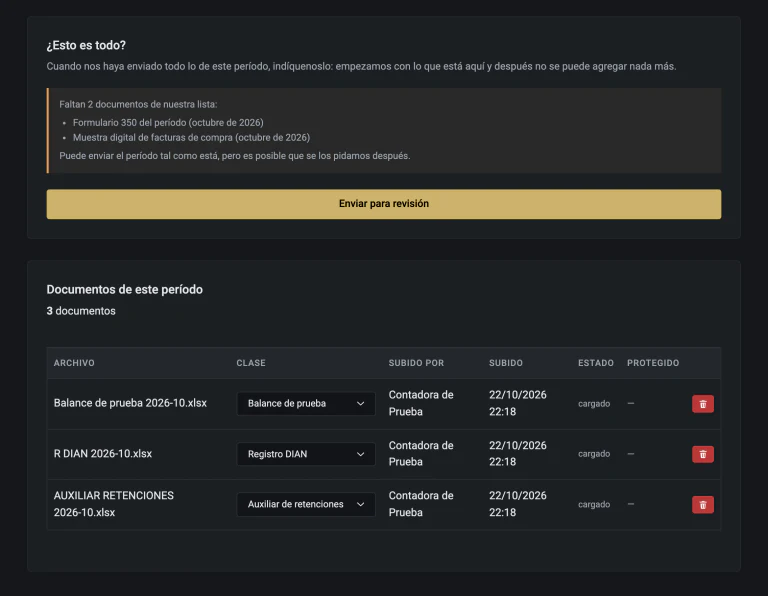The image size is (768, 596).
Task: Delete the AUXILIAR RETENCIONES 2026-10.xlsx file
Action: pos(702,504)
